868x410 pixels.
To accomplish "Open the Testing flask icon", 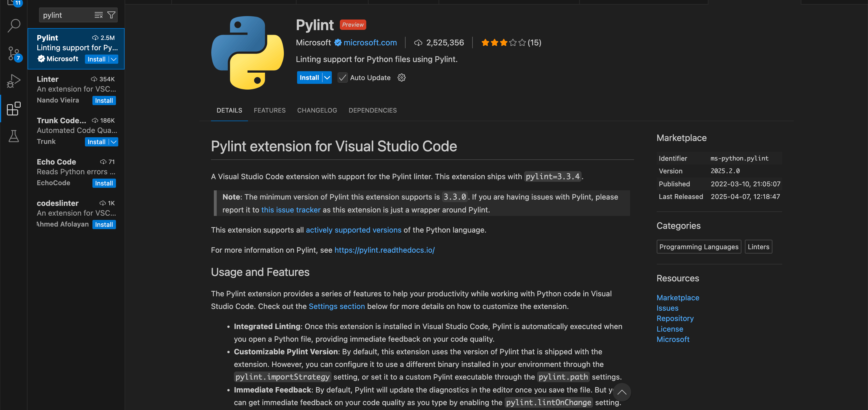I will [14, 136].
